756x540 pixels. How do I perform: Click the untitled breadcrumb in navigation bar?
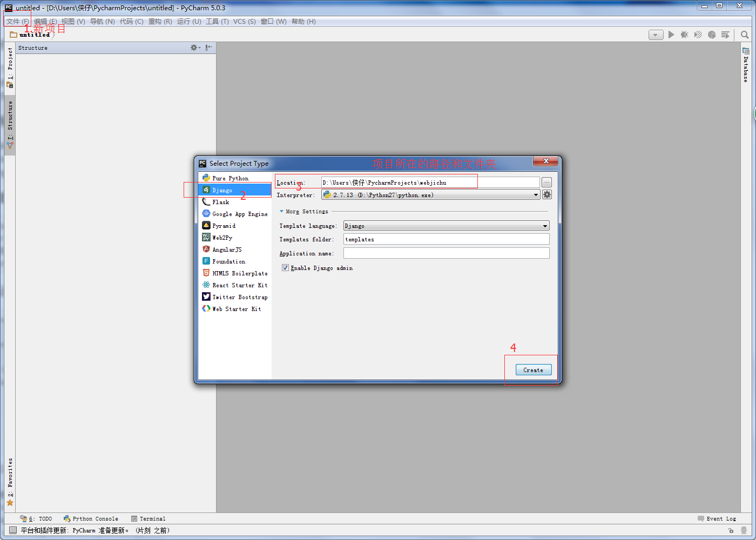tap(30, 35)
